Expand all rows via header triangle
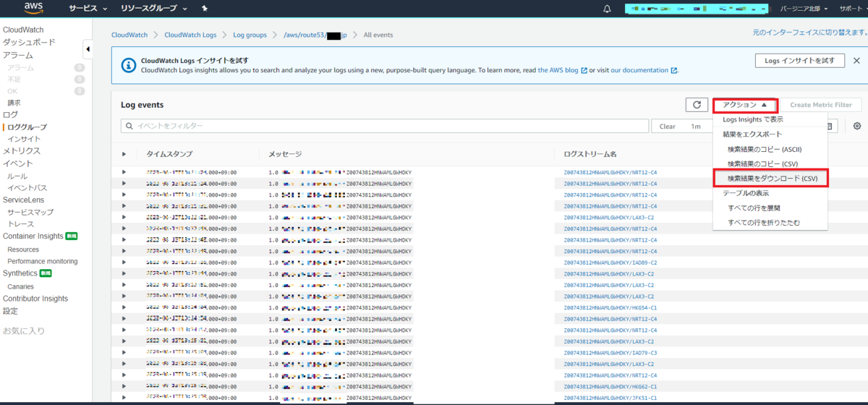The height and width of the screenshot is (405, 868). tap(124, 154)
